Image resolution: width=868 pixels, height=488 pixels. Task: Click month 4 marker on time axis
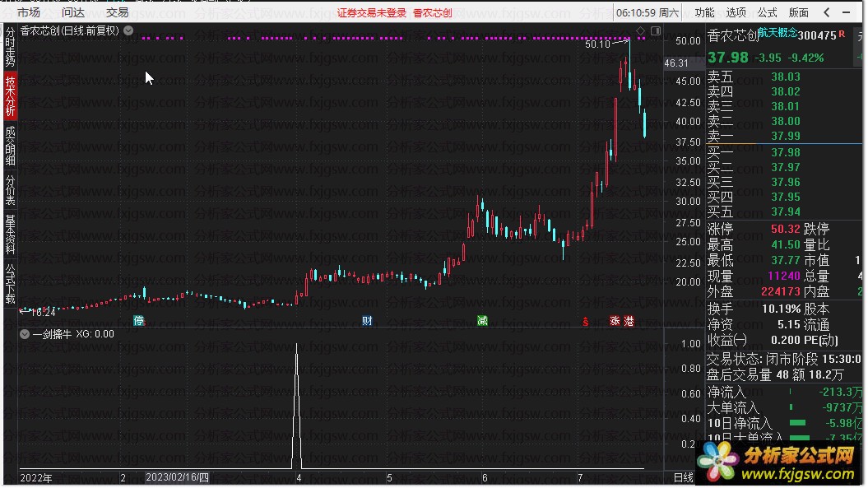tap(299, 477)
